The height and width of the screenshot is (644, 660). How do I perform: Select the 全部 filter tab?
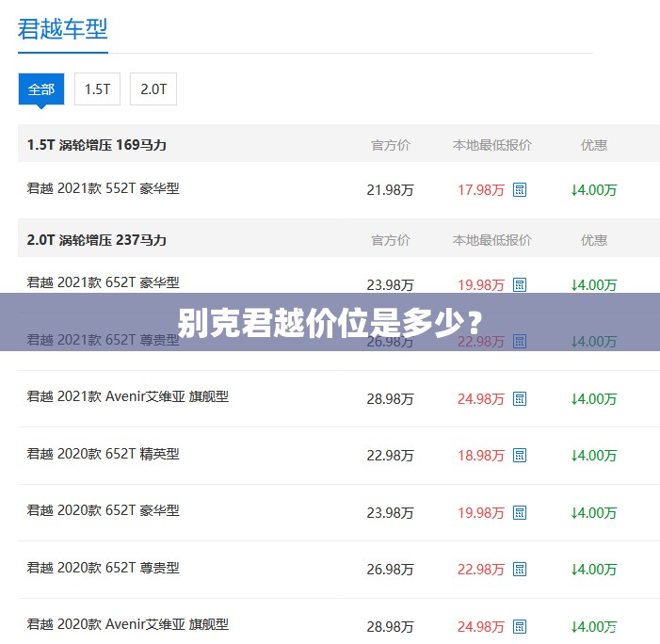click(x=41, y=89)
